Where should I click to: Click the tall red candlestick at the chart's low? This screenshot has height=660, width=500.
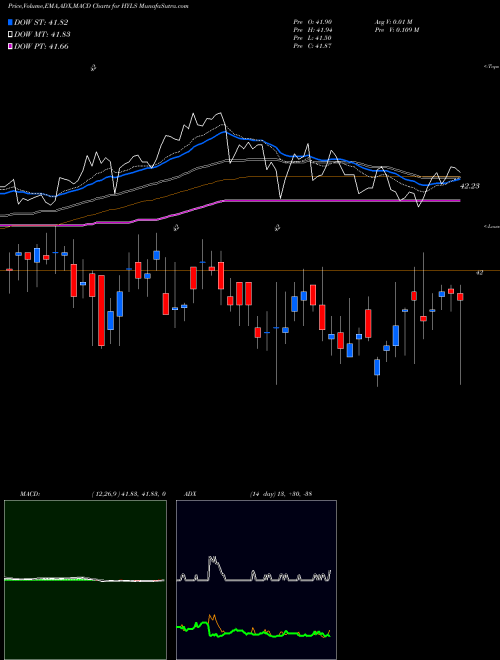(x=101, y=310)
